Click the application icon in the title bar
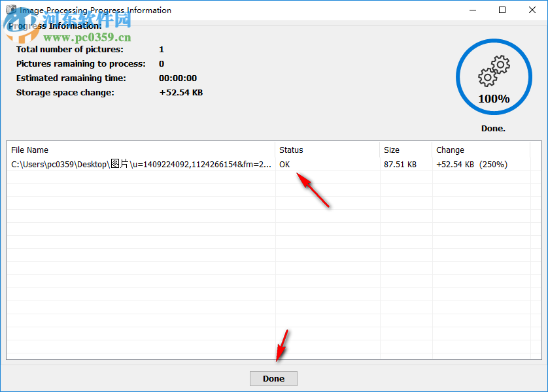This screenshot has width=548, height=392. pyautogui.click(x=10, y=10)
